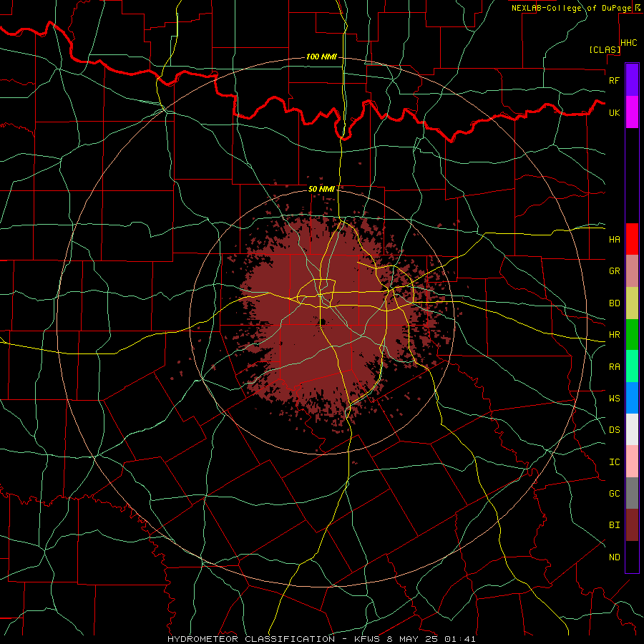Click 'HYDROMETEOR CLASSIFICATION - KFWS 8 MAY 25 01:41' caption
644x644 pixels.
coord(321,639)
